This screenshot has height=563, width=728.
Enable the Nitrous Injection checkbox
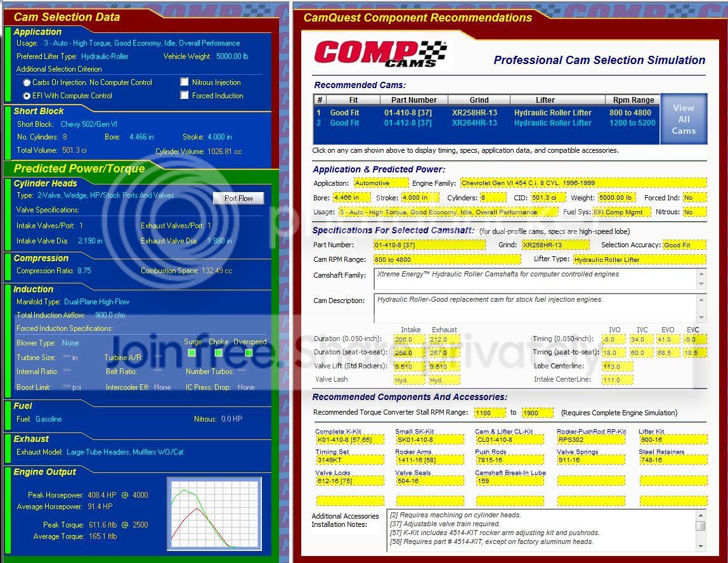185,82
